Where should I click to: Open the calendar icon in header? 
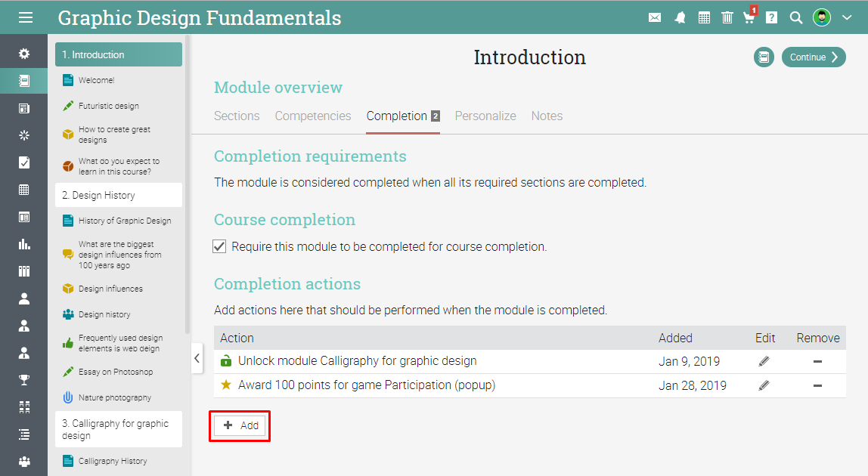(704, 17)
